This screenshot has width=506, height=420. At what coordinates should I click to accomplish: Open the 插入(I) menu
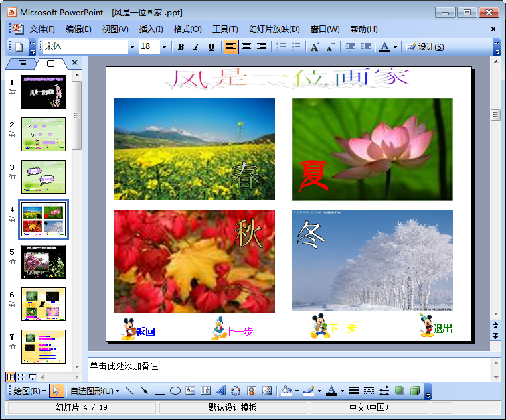point(151,29)
